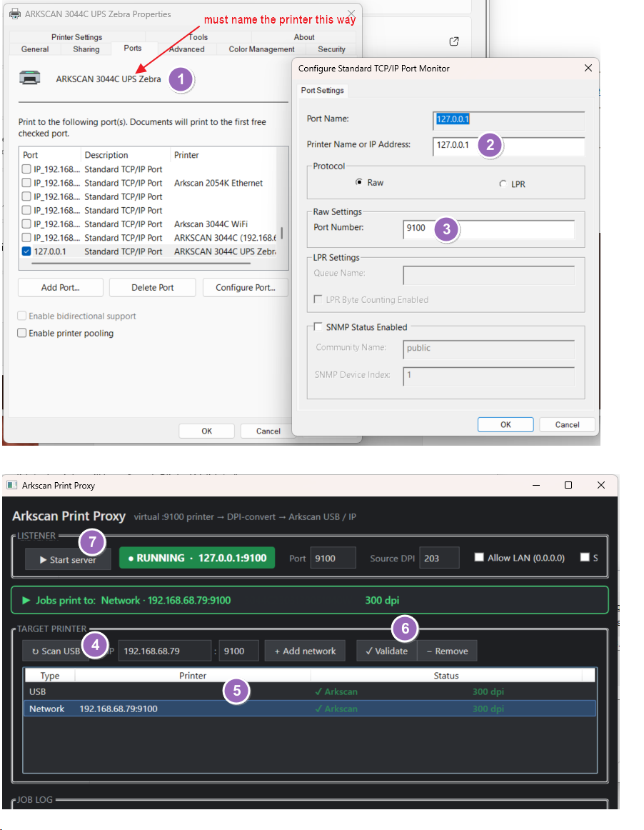Uncheck the 127.0.0.1 port checkbox
644x830 pixels.
tap(26, 251)
